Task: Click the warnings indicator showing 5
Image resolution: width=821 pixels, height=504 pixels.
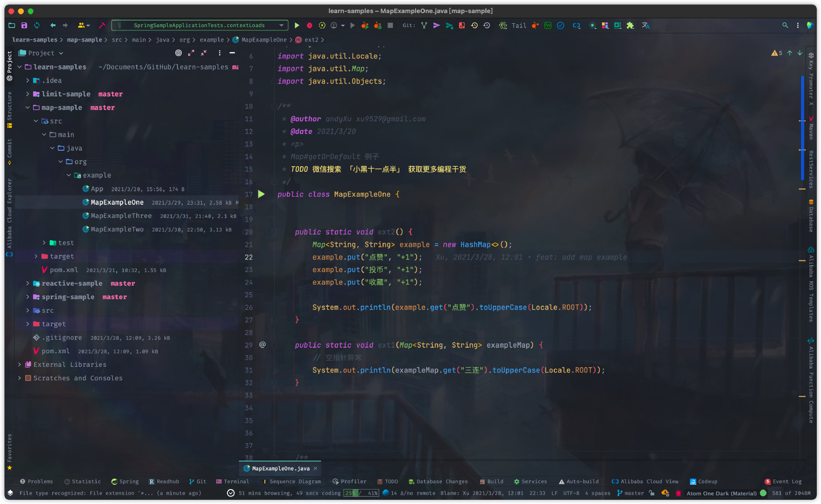Action: coord(777,53)
